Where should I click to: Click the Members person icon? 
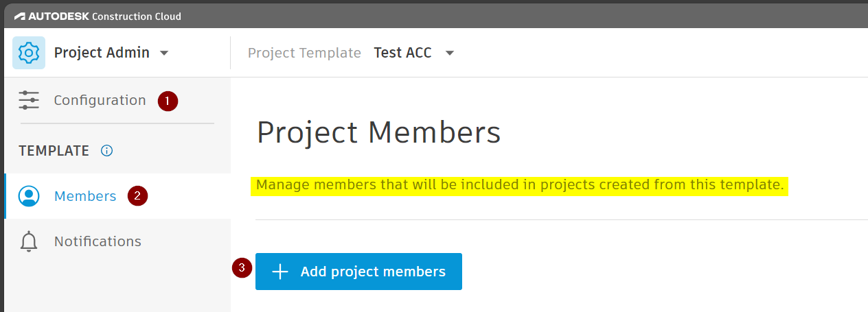point(29,196)
